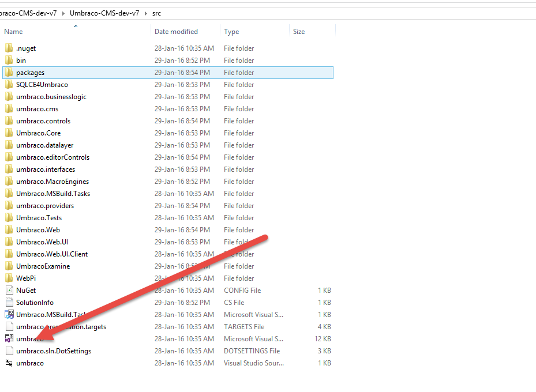
Task: Click 'Visual Studio Sour...' type cell
Action: pos(254,363)
